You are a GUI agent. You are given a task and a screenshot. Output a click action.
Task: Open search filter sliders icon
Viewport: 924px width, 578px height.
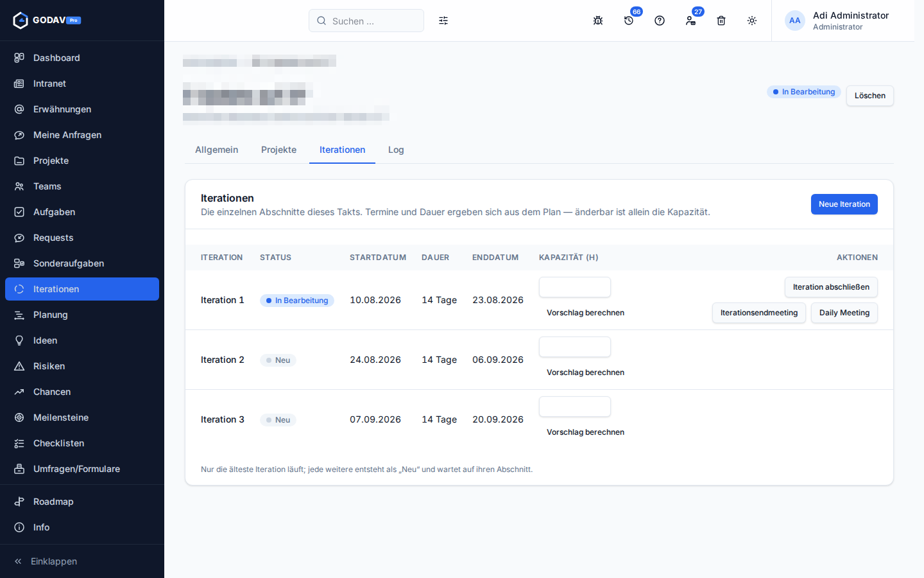point(443,21)
